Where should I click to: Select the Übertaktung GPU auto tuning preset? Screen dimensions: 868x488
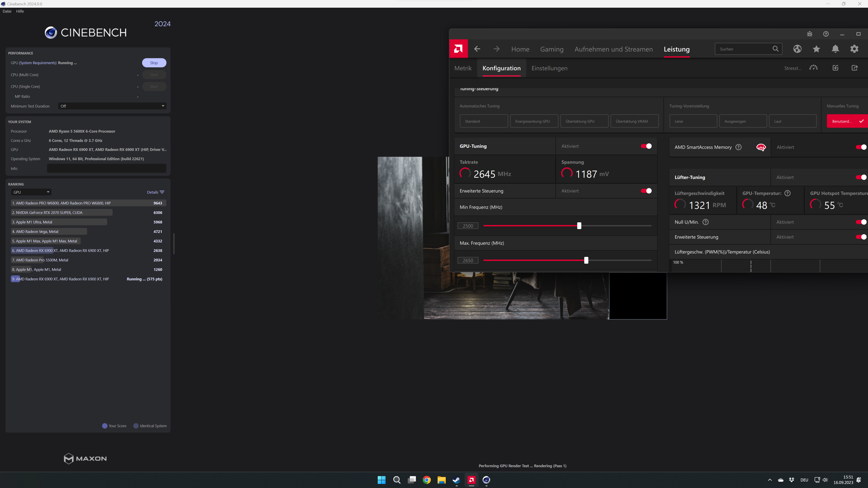584,121
